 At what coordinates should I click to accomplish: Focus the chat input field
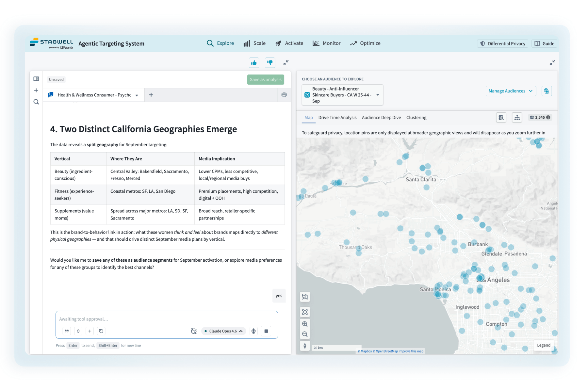coord(167,319)
